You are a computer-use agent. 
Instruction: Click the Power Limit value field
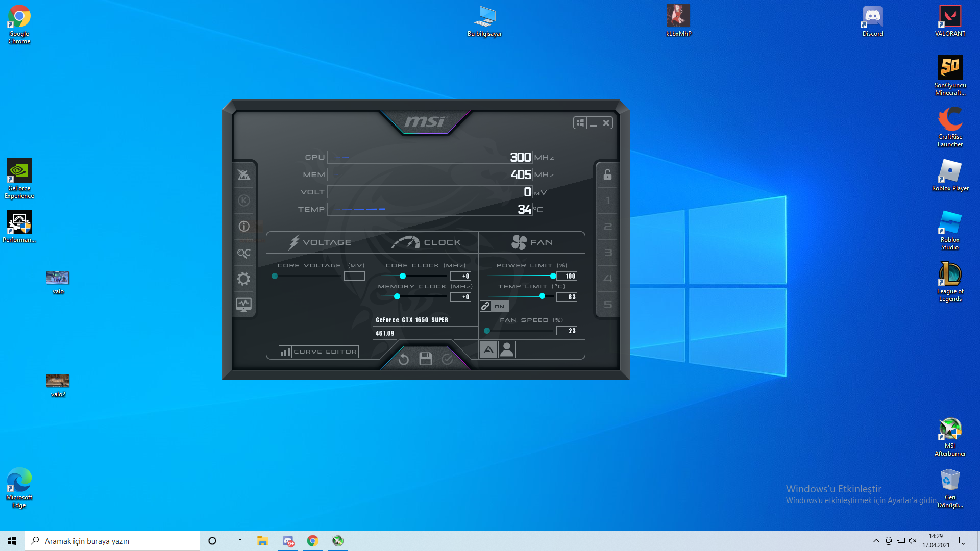click(x=567, y=276)
